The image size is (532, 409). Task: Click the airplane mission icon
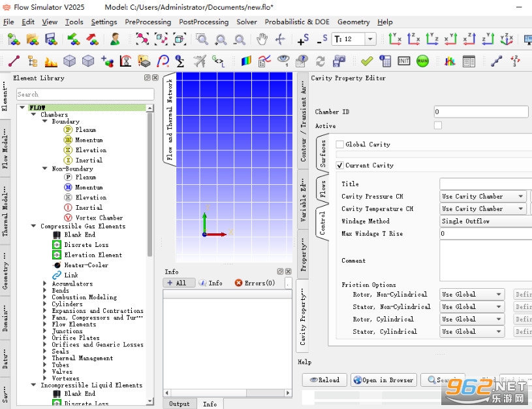[200, 61]
